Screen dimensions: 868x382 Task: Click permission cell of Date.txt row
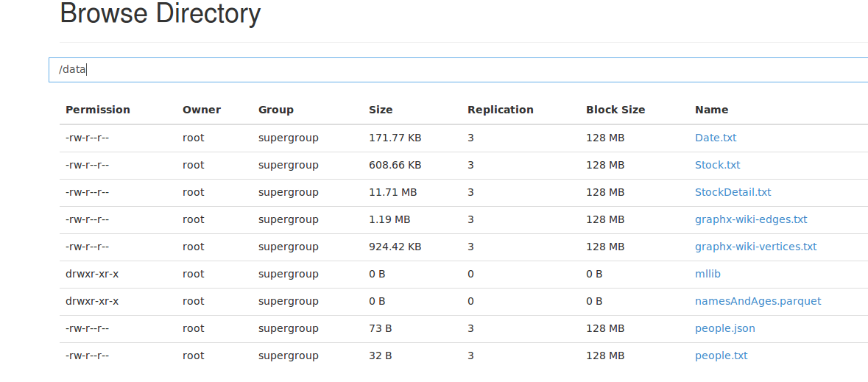coord(88,138)
